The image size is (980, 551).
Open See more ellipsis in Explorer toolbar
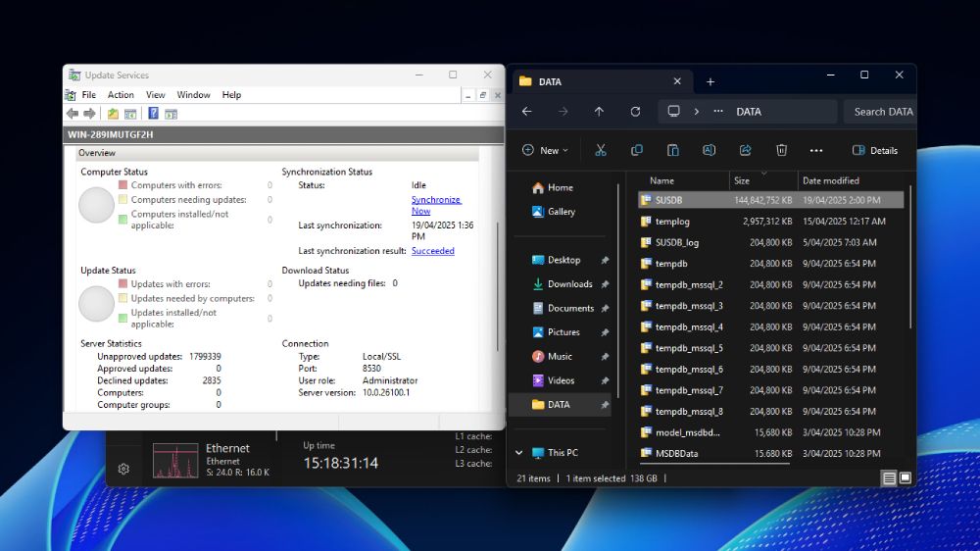pyautogui.click(x=816, y=151)
